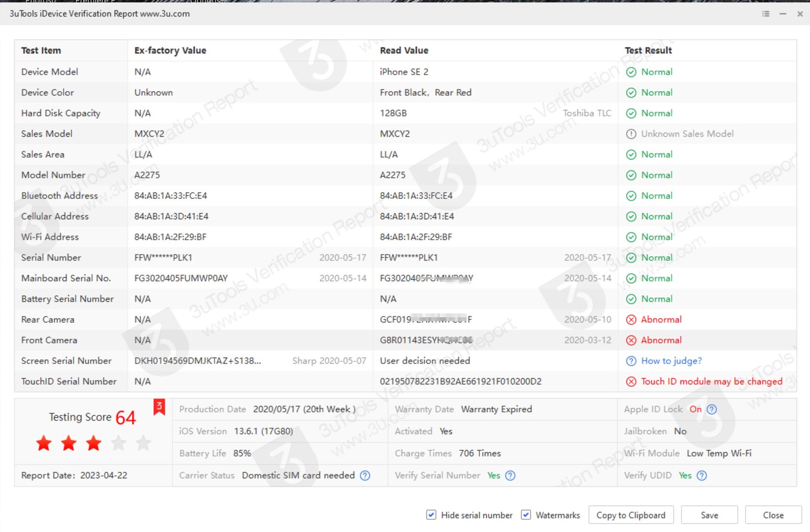The height and width of the screenshot is (532, 810).
Task: Click the third star in rating
Action: click(94, 443)
